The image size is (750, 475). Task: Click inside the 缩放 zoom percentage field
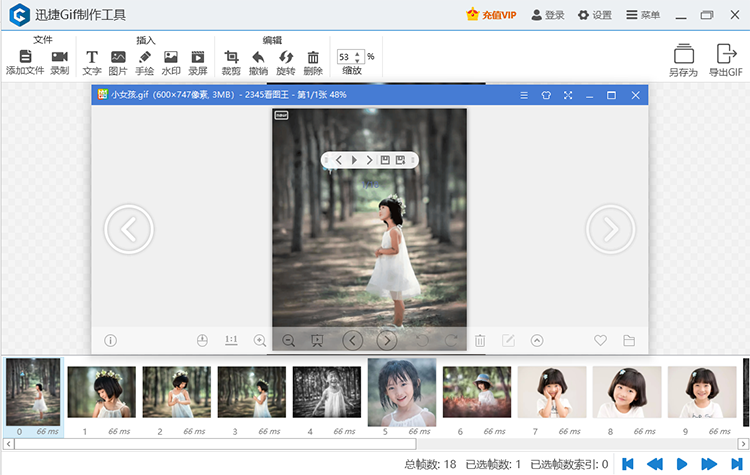346,57
